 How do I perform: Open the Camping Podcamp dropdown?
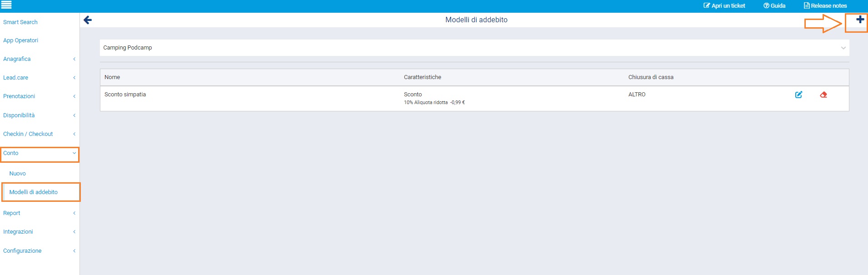[x=474, y=48]
